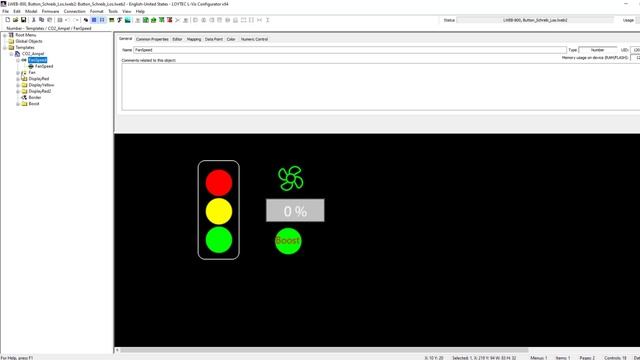Click the second blue grid view icon
The width and height of the screenshot is (640, 360).
click(x=102, y=20)
